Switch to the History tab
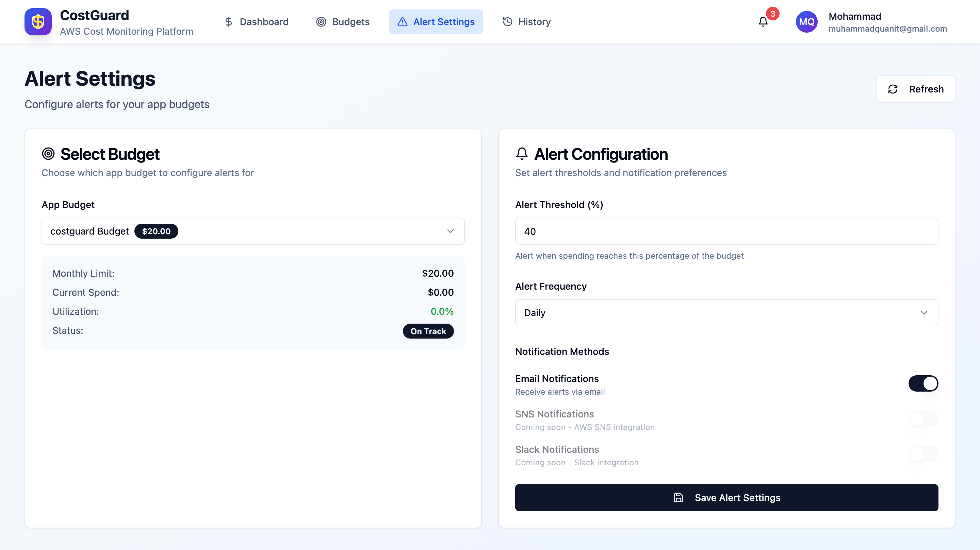980x550 pixels. [x=526, y=22]
